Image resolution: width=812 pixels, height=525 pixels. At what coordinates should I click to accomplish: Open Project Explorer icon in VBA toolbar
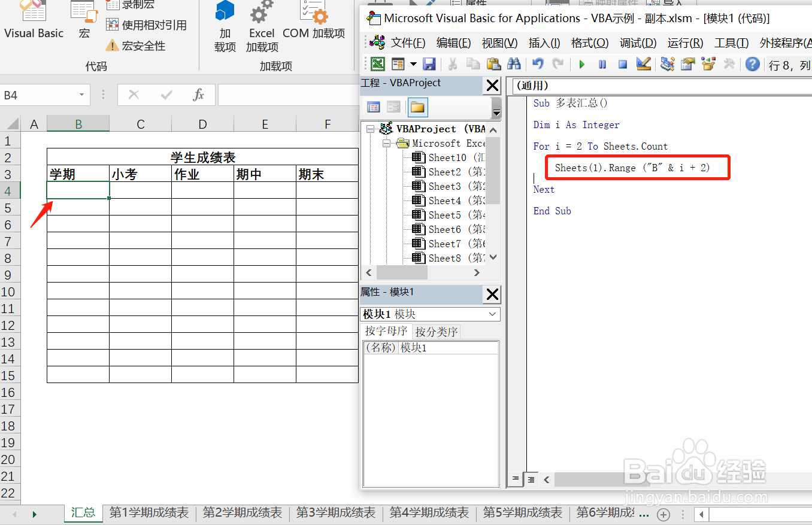pyautogui.click(x=667, y=64)
